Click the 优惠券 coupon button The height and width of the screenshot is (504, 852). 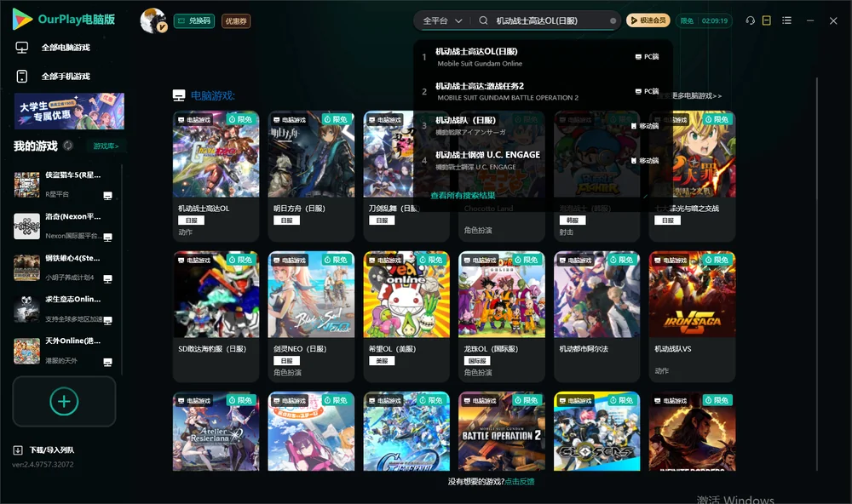(236, 21)
